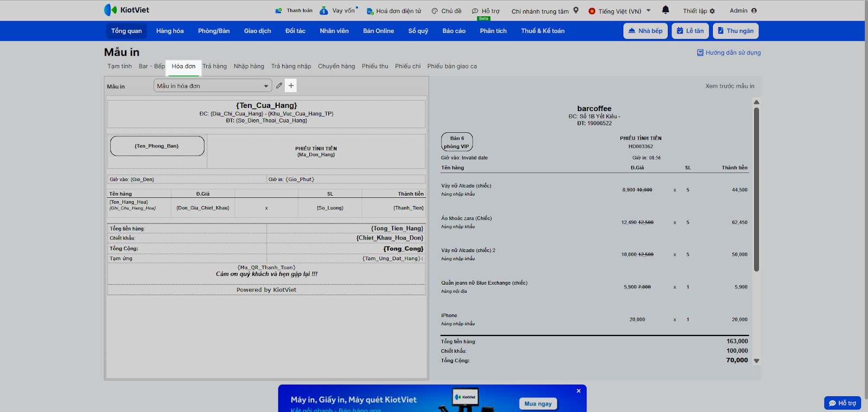This screenshot has width=868, height=412.
Task: Click the {Ma_QR_Thanh_Toan} placeholder
Action: (x=266, y=267)
